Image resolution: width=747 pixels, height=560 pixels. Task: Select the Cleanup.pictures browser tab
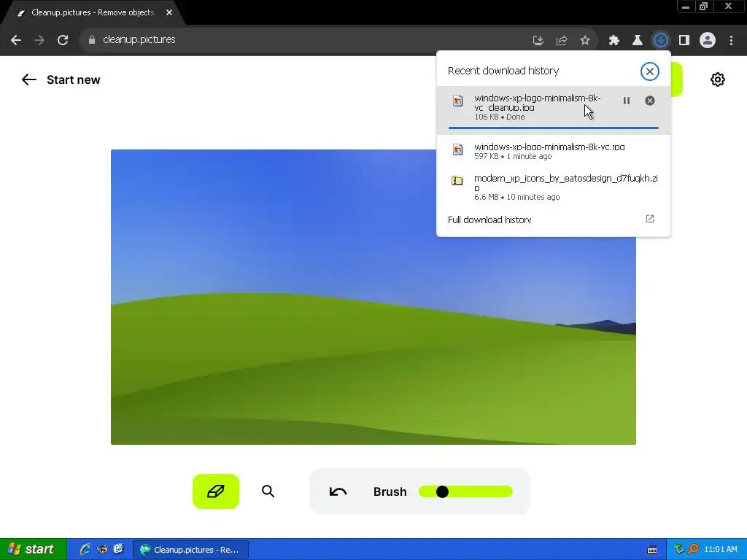[93, 12]
